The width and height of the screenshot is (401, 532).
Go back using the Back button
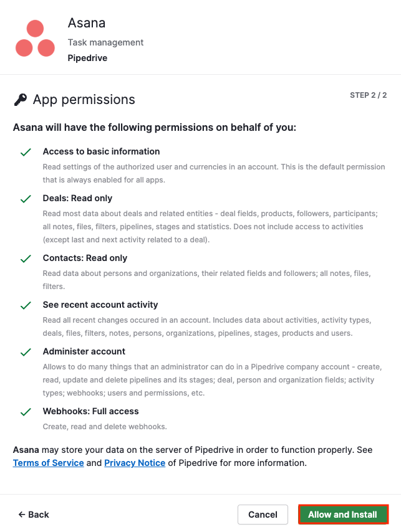(x=34, y=515)
